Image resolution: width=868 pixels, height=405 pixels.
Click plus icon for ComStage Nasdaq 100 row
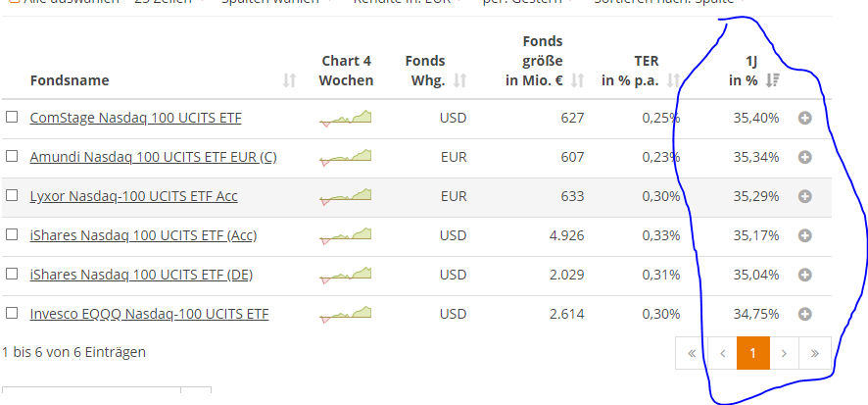point(804,118)
